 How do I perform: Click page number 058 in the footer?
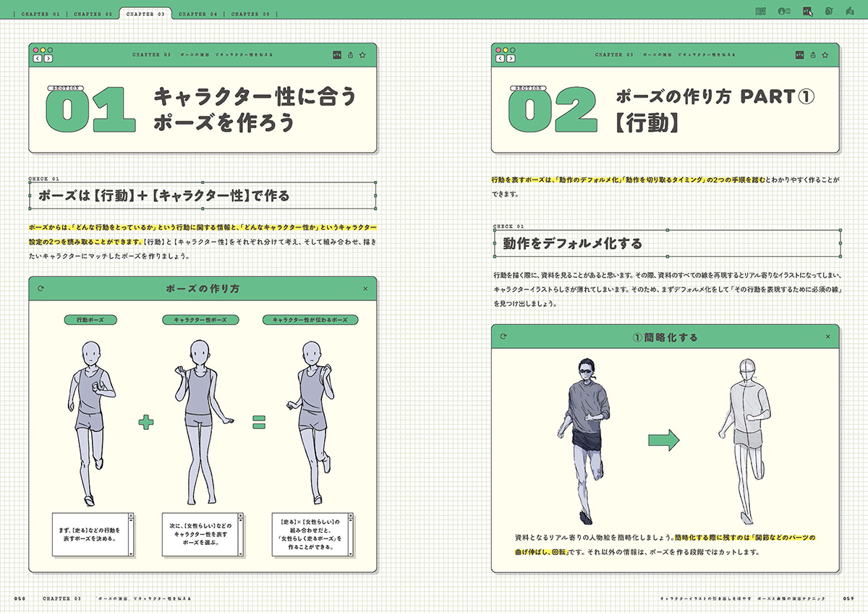20,599
